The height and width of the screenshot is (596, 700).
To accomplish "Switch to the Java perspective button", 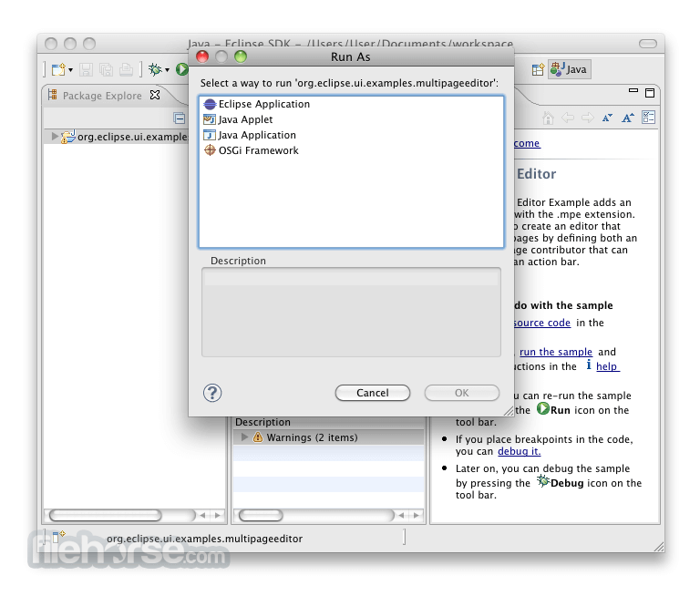I will pyautogui.click(x=569, y=69).
